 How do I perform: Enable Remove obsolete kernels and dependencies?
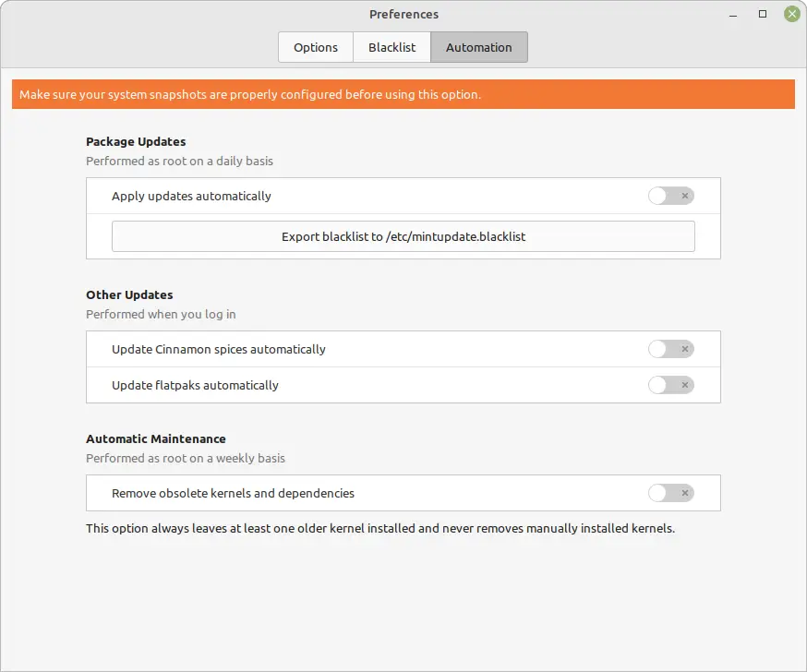tap(671, 494)
